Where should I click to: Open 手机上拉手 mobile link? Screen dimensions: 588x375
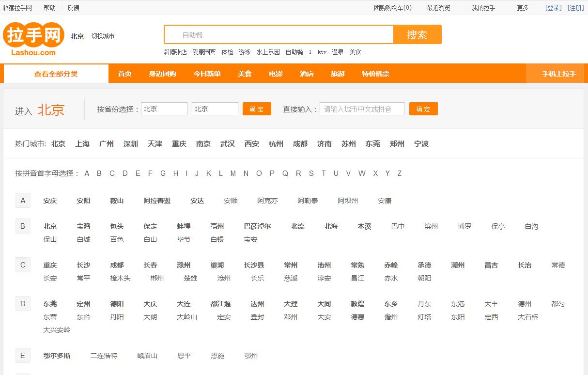click(559, 74)
